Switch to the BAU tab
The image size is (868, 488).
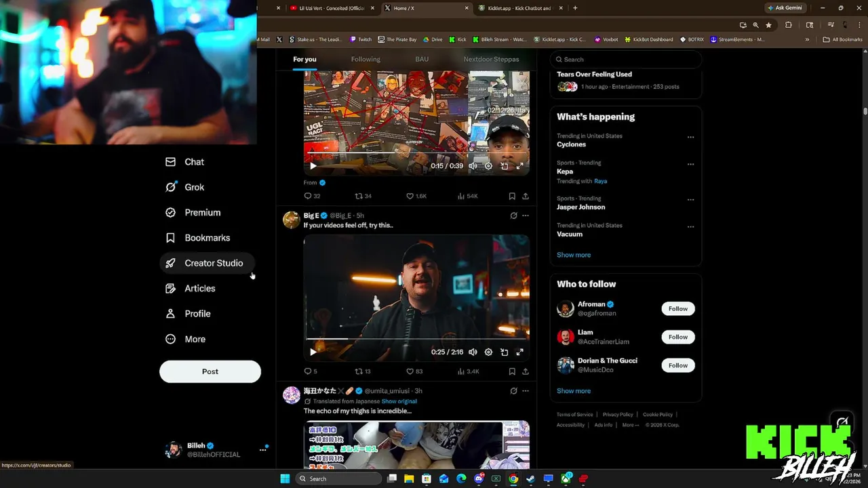click(422, 59)
